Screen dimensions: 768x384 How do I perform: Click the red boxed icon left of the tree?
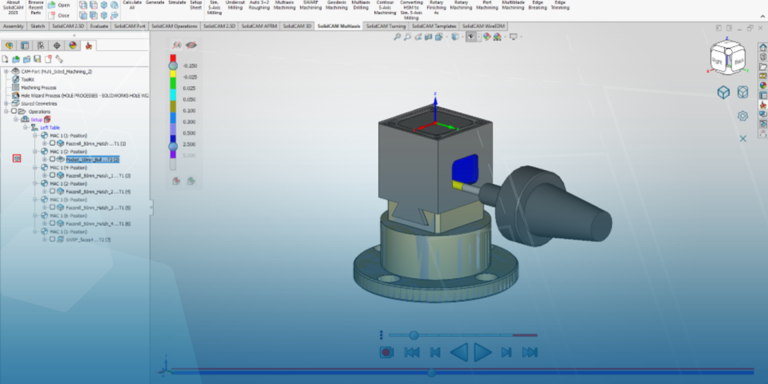(x=17, y=158)
